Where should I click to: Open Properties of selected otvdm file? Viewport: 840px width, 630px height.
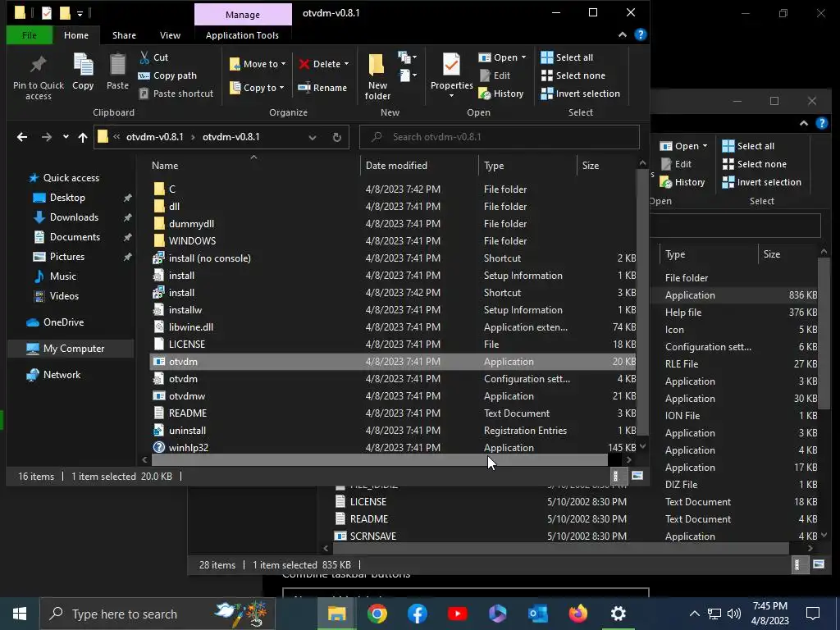click(x=452, y=75)
